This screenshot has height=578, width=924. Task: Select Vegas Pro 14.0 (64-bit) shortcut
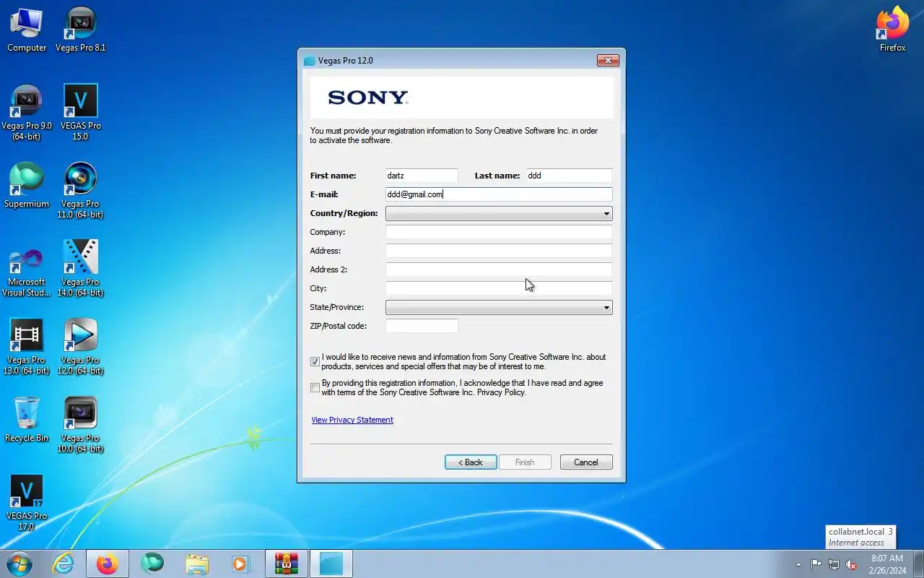(80, 269)
